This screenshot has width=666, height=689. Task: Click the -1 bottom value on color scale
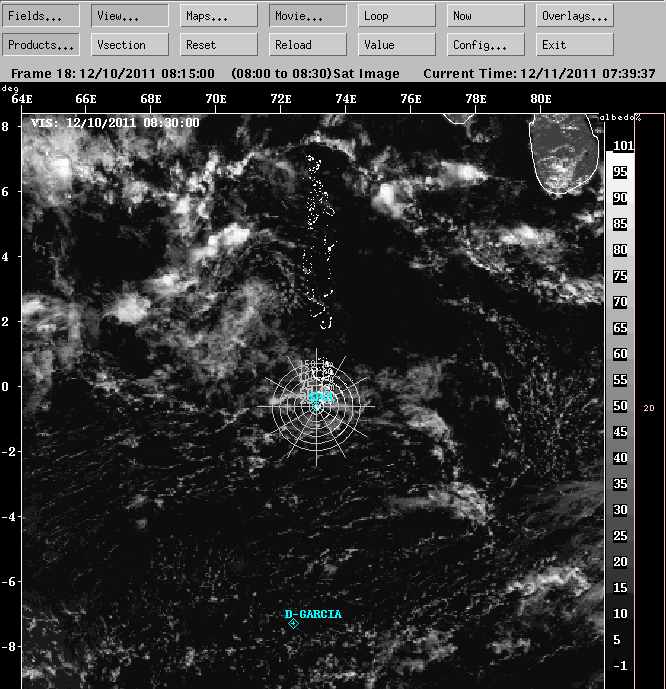tap(620, 666)
